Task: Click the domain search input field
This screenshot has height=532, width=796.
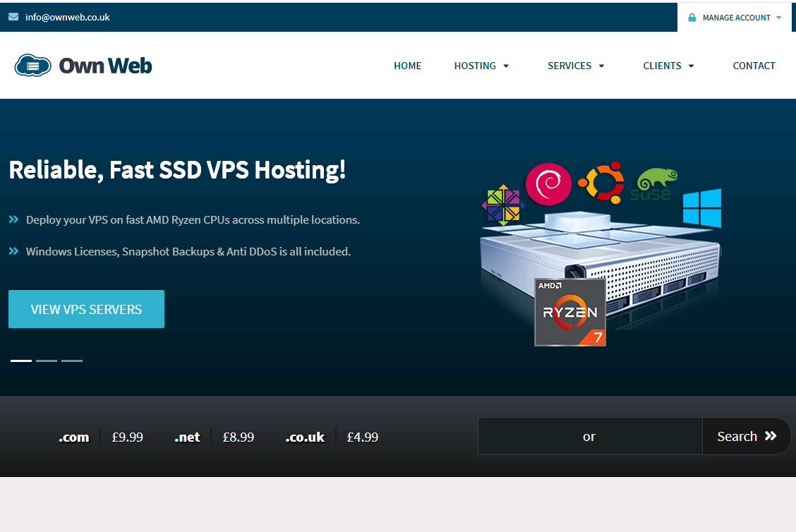Action: (x=590, y=436)
